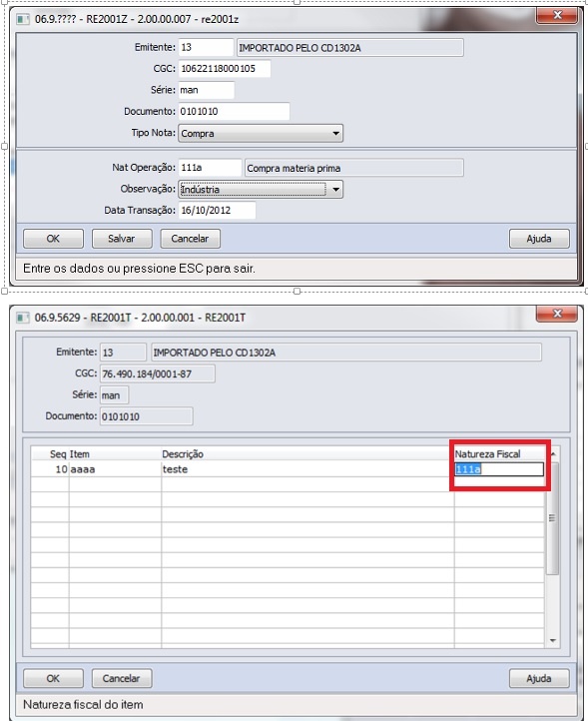Click the Emitente value 13 in RE2001T
This screenshot has width=588, height=721.
(123, 353)
